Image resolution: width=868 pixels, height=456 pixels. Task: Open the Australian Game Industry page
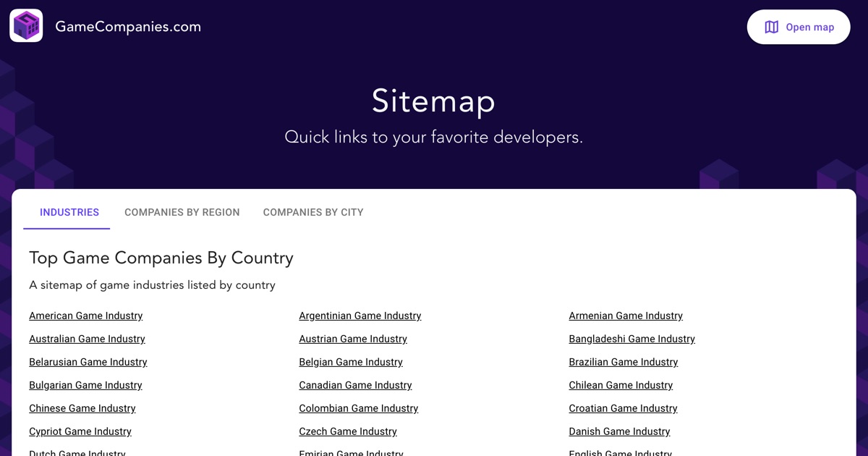87,339
